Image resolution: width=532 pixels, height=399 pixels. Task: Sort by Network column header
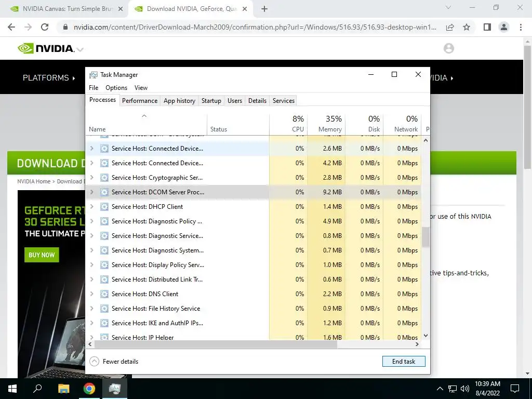coord(403,124)
